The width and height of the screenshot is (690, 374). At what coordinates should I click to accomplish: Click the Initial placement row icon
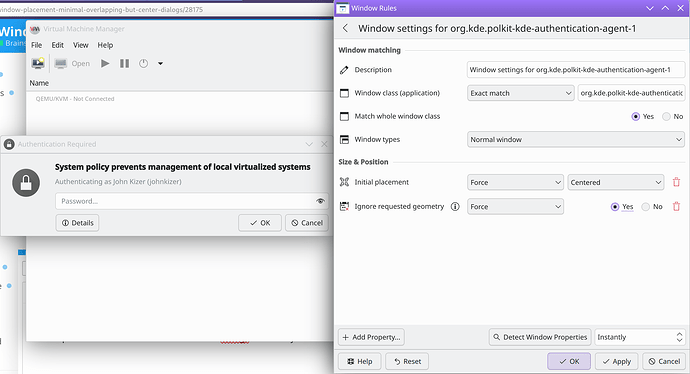[345, 182]
